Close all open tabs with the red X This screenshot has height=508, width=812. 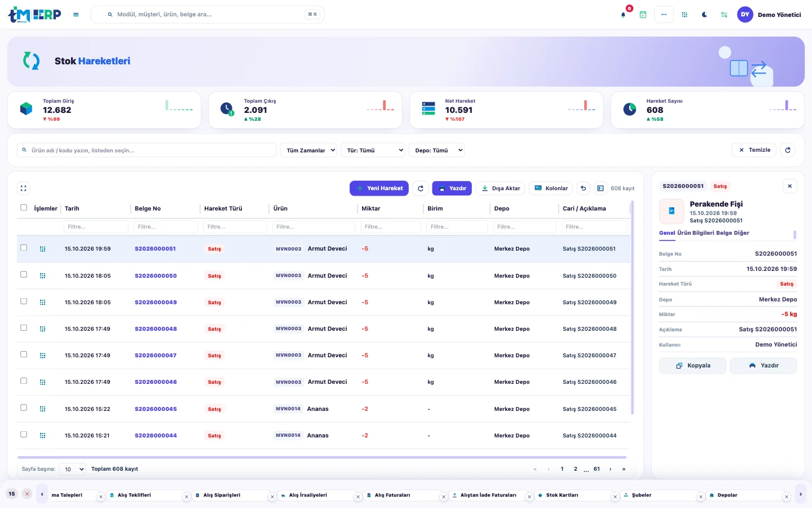(x=27, y=494)
